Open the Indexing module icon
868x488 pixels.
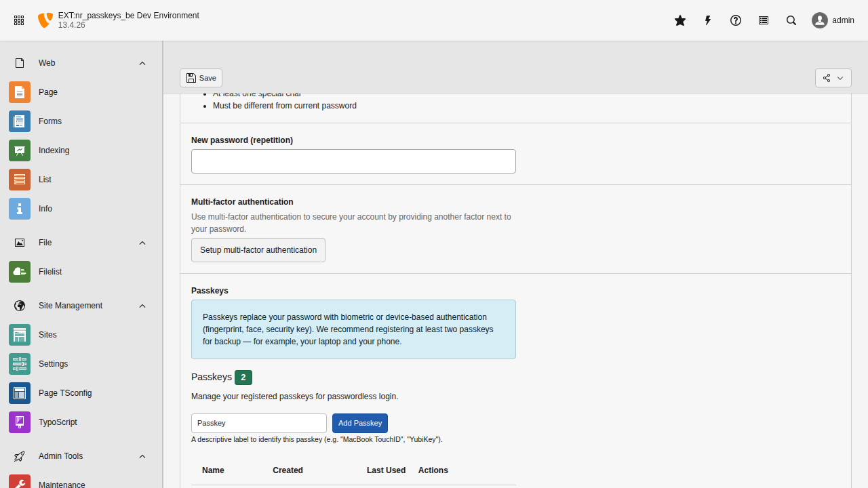click(20, 150)
